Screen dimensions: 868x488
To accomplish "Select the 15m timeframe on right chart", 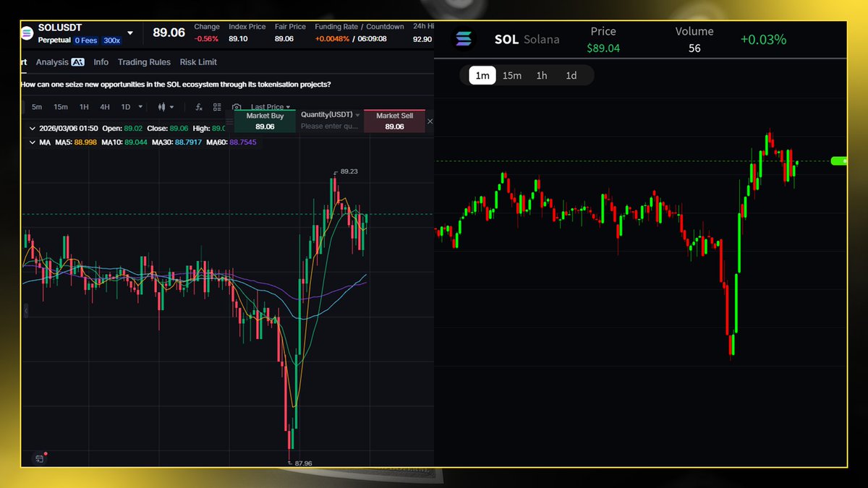I will [512, 75].
